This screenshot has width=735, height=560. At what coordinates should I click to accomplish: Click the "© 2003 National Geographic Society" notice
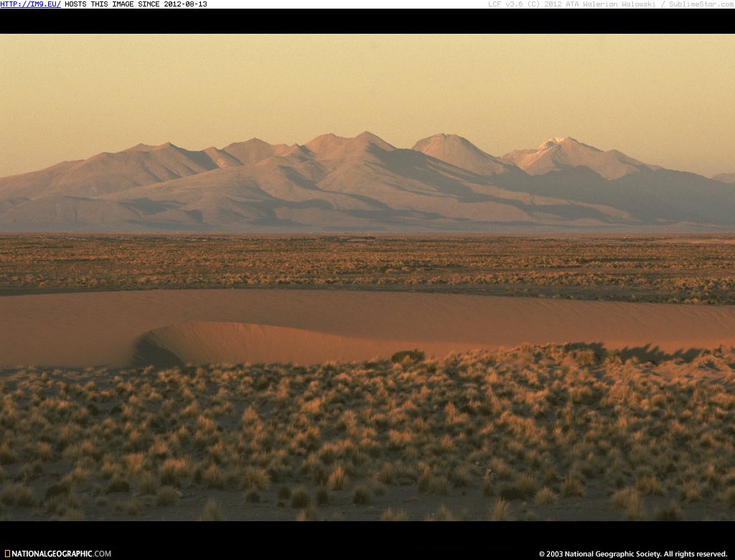[633, 554]
